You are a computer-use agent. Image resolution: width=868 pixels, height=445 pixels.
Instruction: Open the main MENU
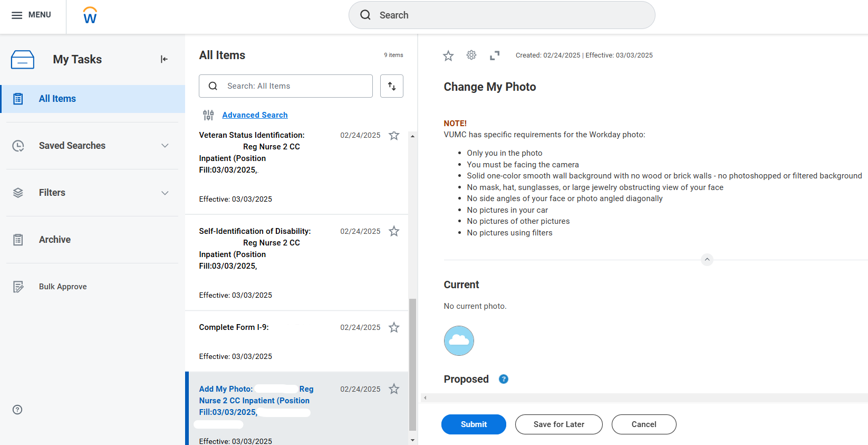(x=32, y=15)
